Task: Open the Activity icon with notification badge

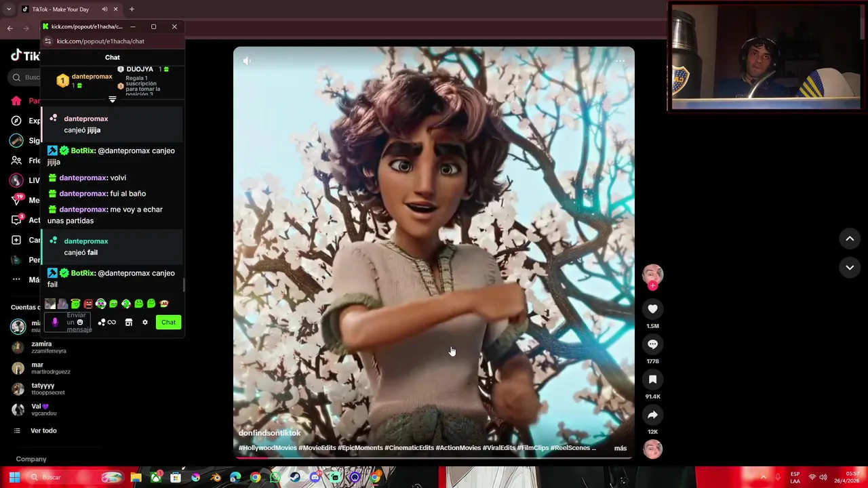Action: (16, 220)
